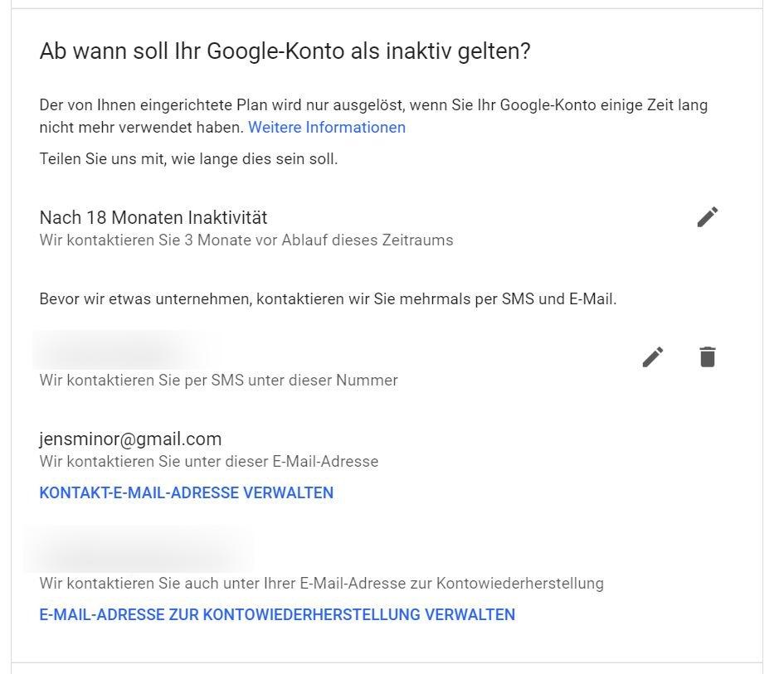The image size is (784, 674).
Task: Open E-MAIL-ADRESSE ZUR KONTOWIEDERHERSTELLUNG VERWALTEN link
Action: pyautogui.click(x=277, y=615)
